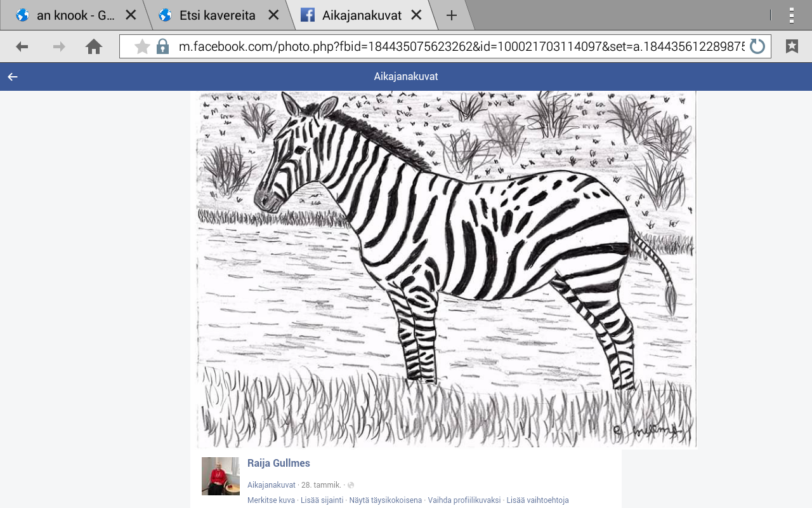Click the public globe privacy icon
The height and width of the screenshot is (508, 812).
pos(351,485)
